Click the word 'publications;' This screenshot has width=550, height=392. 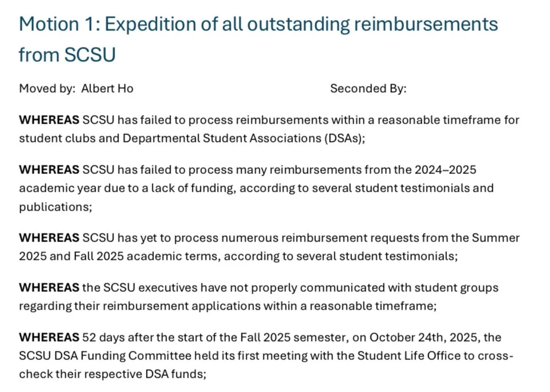pyautogui.click(x=56, y=207)
